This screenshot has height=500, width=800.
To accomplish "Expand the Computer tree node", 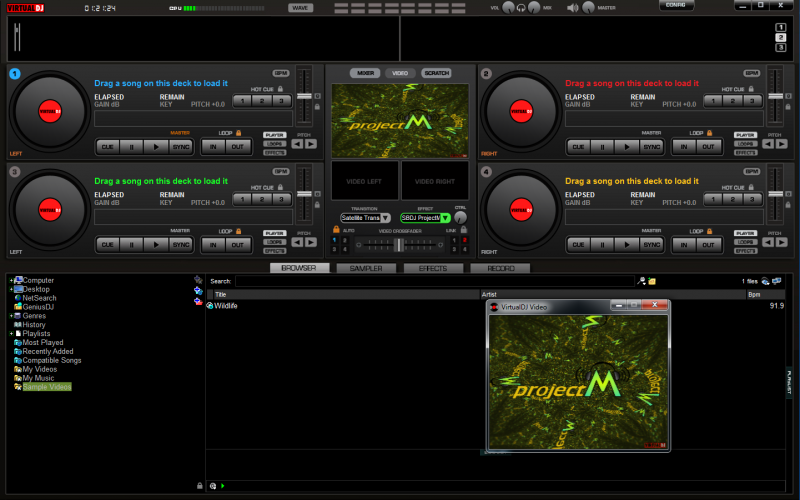I will pyautogui.click(x=11, y=280).
